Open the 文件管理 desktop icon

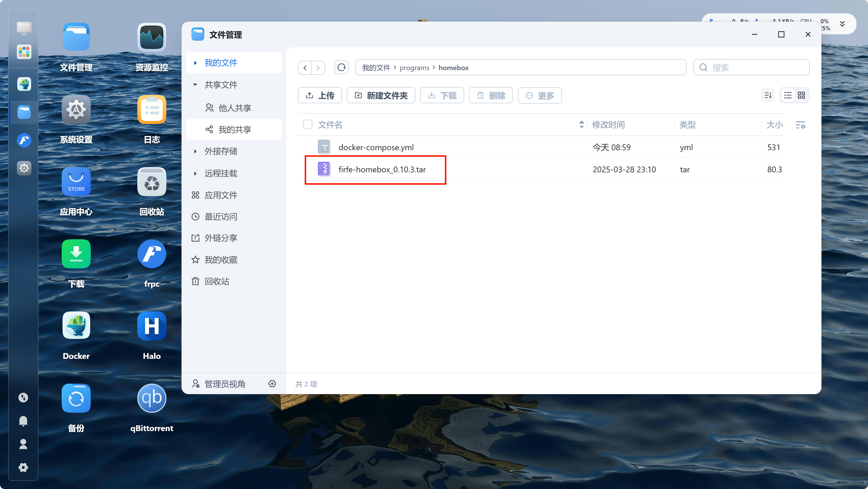pyautogui.click(x=76, y=37)
